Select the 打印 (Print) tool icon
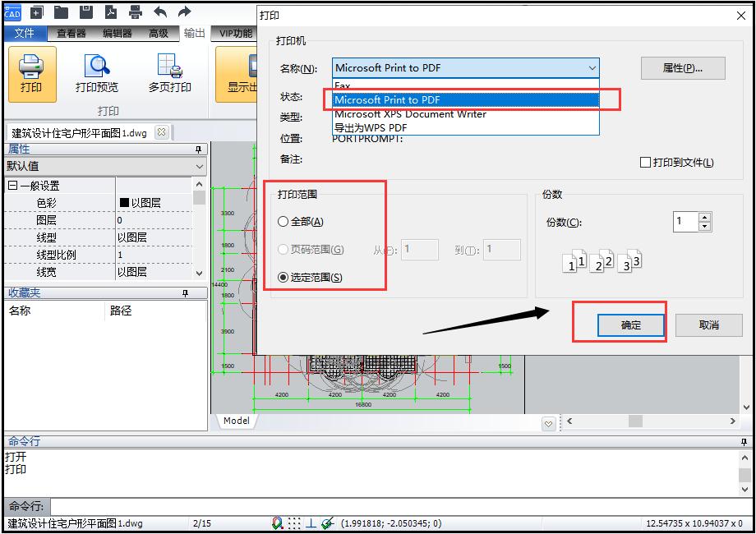Screen dimensions: 756x534 31,72
